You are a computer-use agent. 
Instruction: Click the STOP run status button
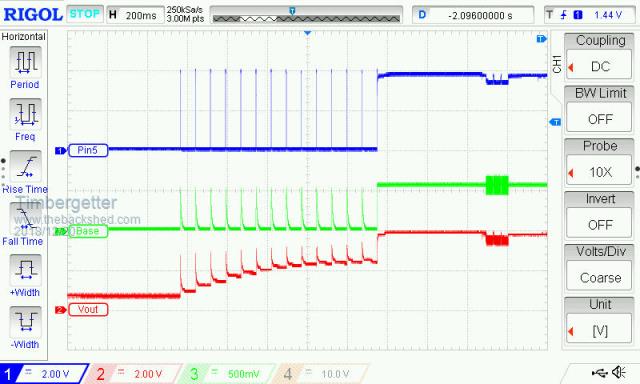click(84, 14)
